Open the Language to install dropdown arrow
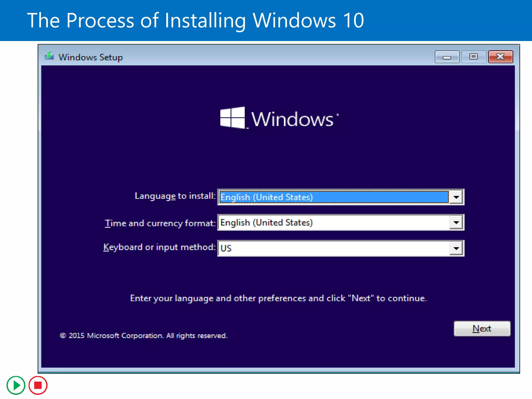 [456, 197]
